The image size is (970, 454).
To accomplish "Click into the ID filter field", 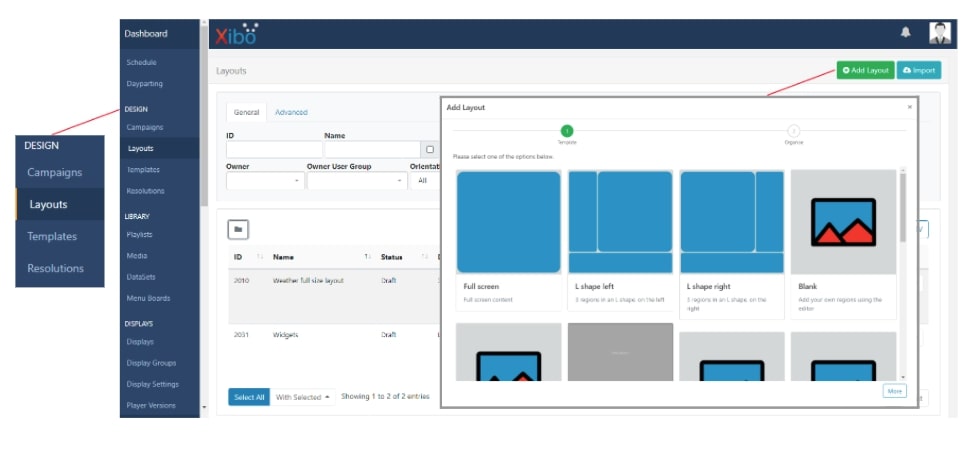I will [274, 150].
